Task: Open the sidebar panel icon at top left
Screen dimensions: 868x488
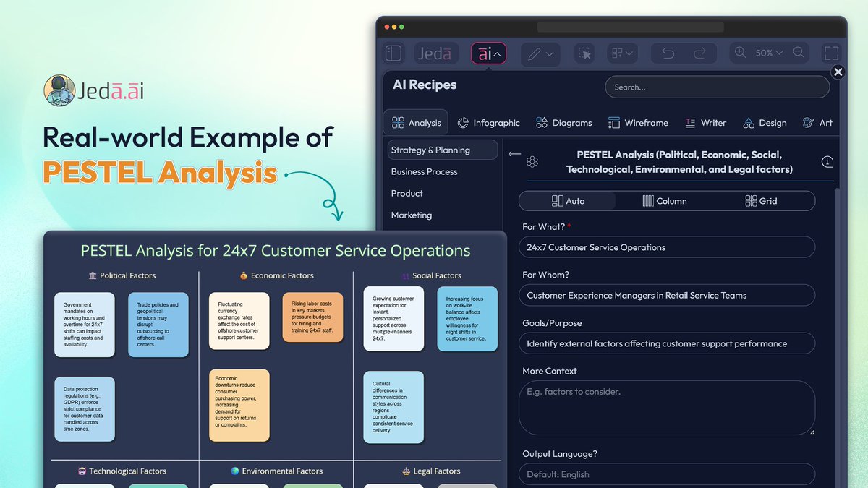Action: [393, 53]
